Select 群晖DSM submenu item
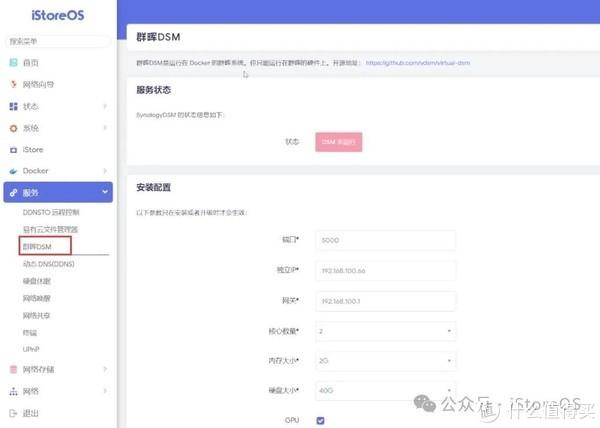Viewport: 600px width, 428px height. coord(37,247)
